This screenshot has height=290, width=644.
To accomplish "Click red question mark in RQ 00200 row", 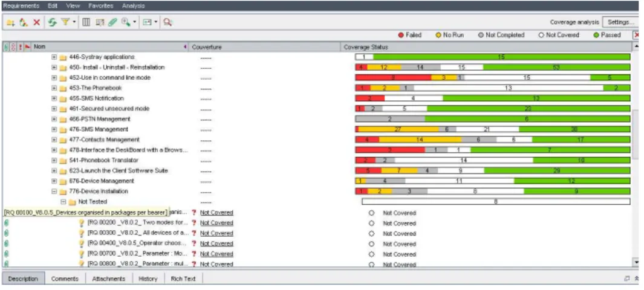I will (x=194, y=223).
